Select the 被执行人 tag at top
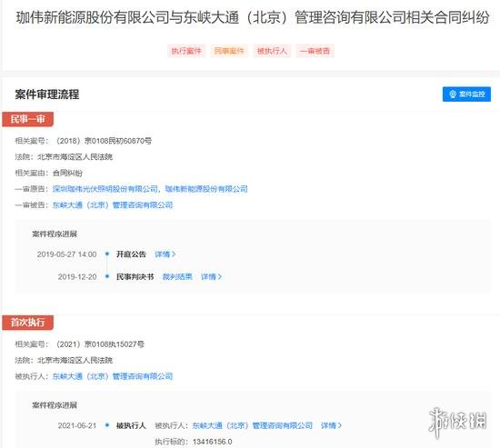Screen dimensions: 500x448 (272, 51)
